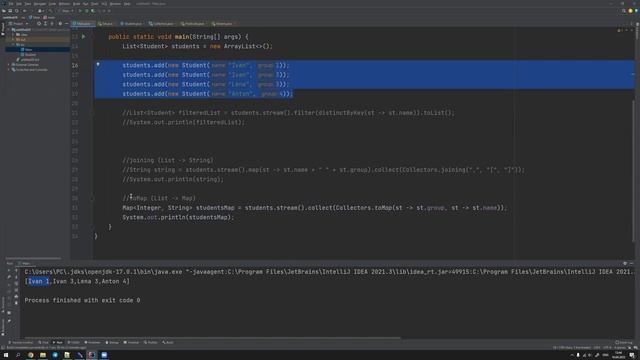
Task: Open the Refactor menu
Action: [x=64, y=4]
